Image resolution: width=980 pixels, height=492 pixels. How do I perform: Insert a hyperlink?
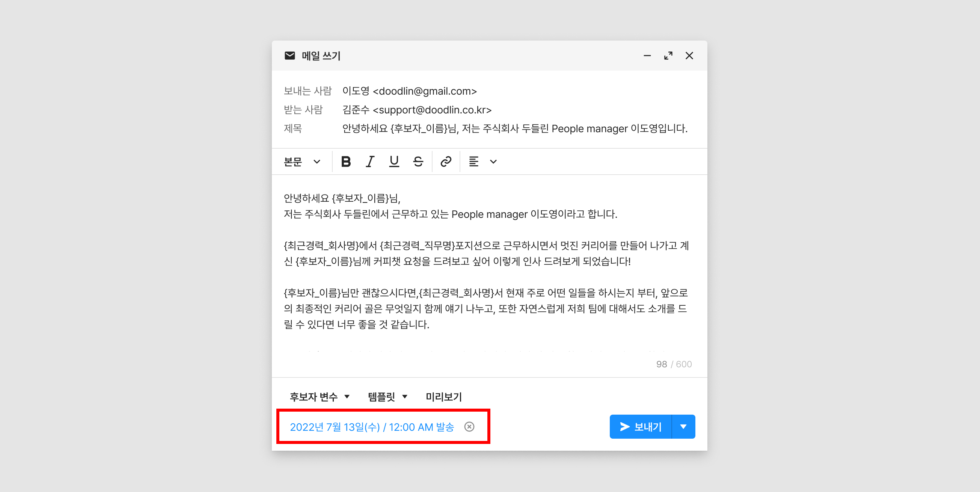click(446, 162)
